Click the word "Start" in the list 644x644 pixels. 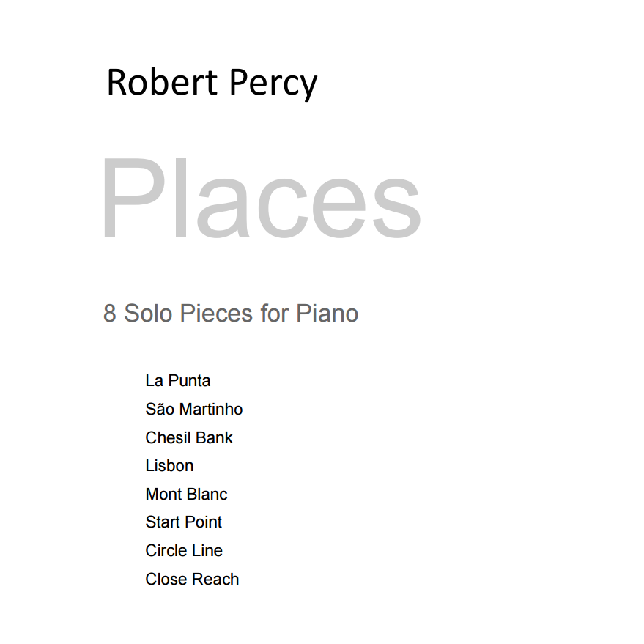pyautogui.click(x=162, y=522)
